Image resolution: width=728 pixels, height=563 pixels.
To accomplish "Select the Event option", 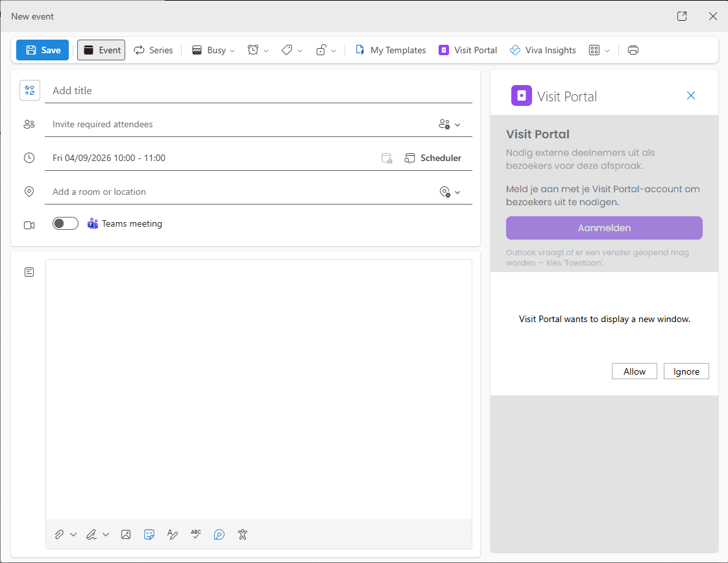I will click(x=101, y=50).
